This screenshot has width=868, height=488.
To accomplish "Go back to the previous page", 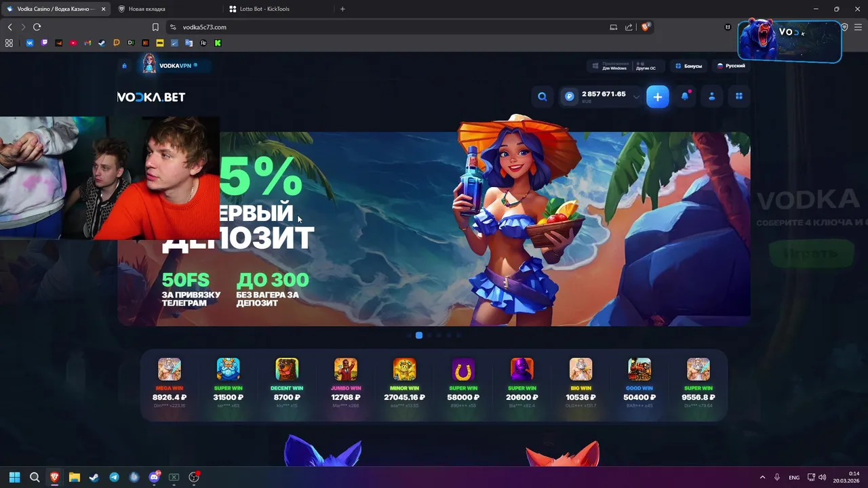I will pyautogui.click(x=9, y=27).
